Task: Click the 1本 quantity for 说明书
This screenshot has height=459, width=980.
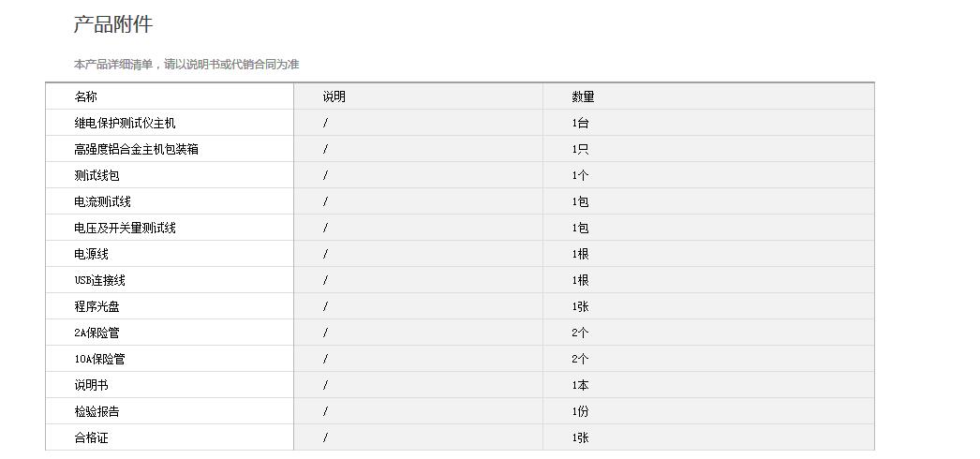Action: 580,385
